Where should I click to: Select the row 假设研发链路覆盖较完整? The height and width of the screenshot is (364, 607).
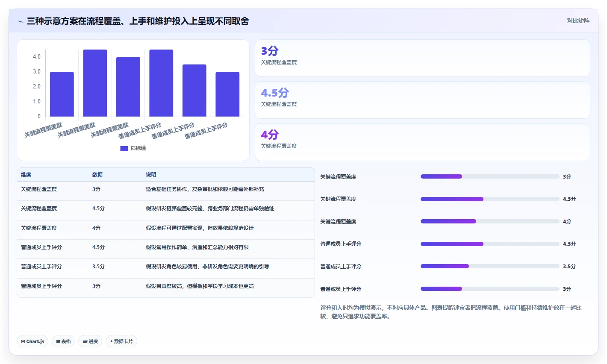coord(166,210)
